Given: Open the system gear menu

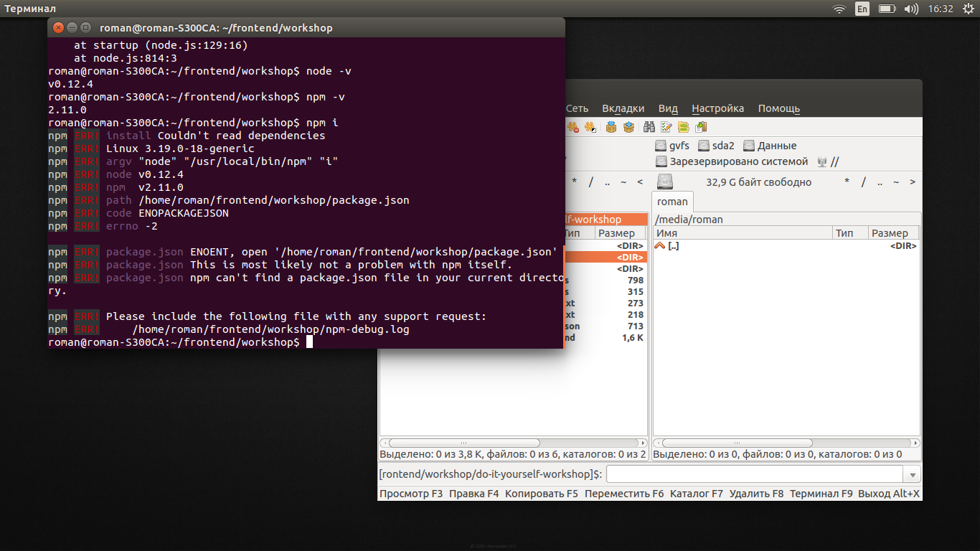Looking at the screenshot, I should tap(967, 9).
